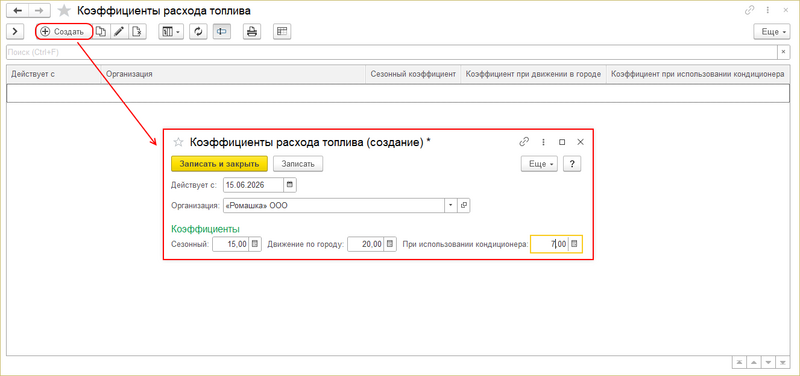800x376 pixels.
Task: Toggle the period/history filter button
Action: pos(222,32)
